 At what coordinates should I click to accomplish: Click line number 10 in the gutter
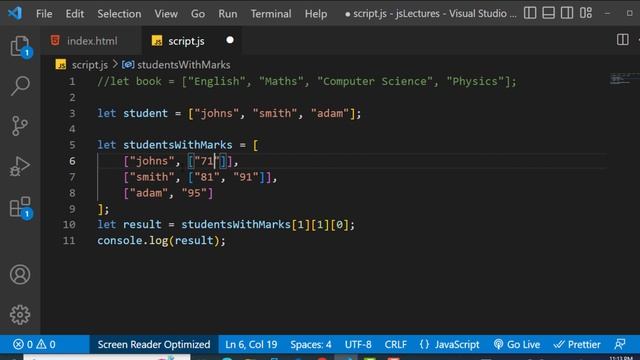tap(69, 224)
